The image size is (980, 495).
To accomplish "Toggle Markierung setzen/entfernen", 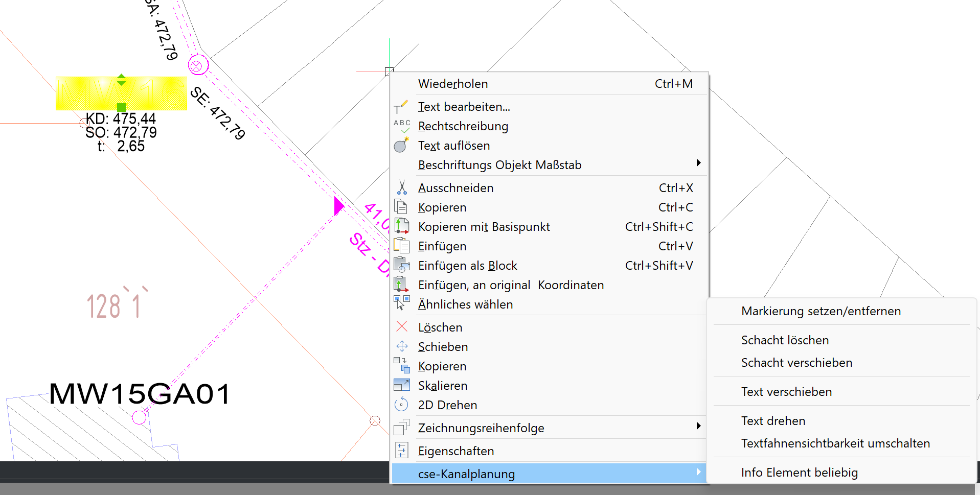I will pos(821,311).
